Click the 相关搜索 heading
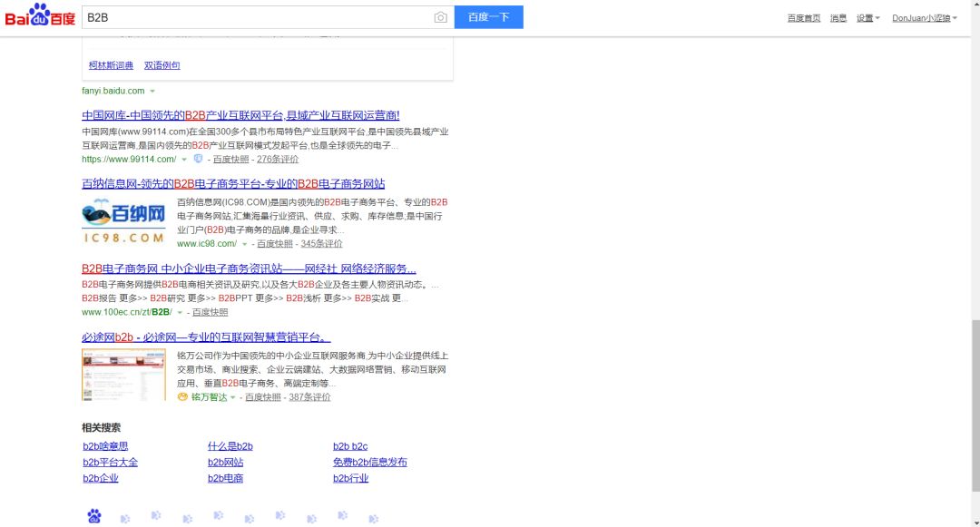 (101, 428)
